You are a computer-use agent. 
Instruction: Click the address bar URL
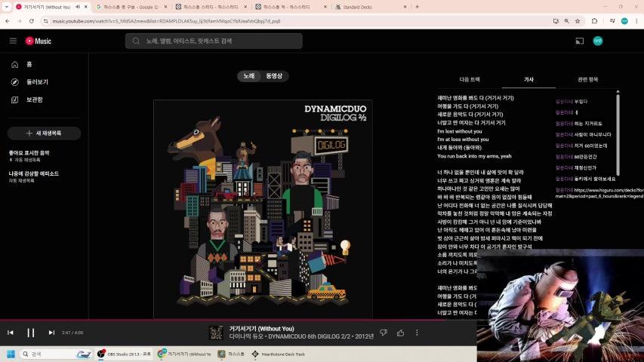pos(166,21)
